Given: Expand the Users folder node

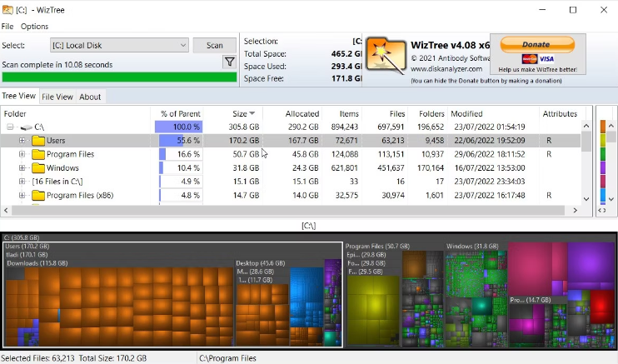Looking at the screenshot, I should pyautogui.click(x=22, y=141).
